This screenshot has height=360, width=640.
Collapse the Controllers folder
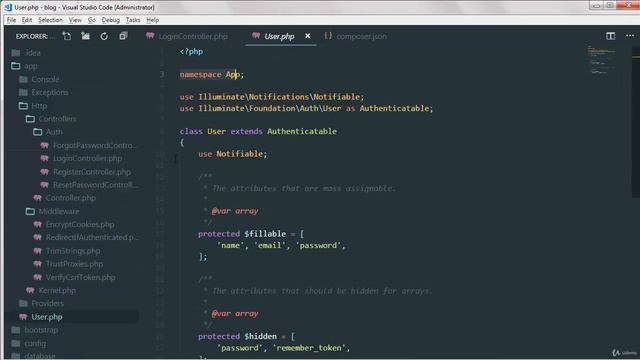click(x=51, y=119)
